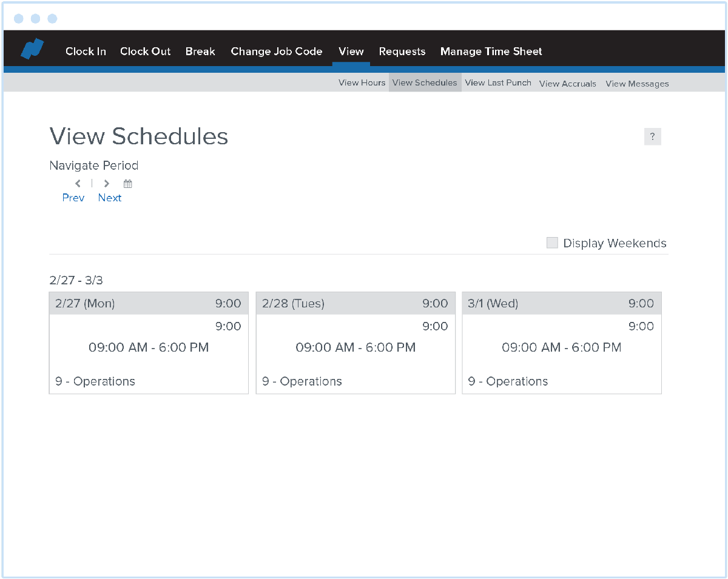The height and width of the screenshot is (579, 728).
Task: Switch to View Hours sub-tab
Action: point(362,82)
